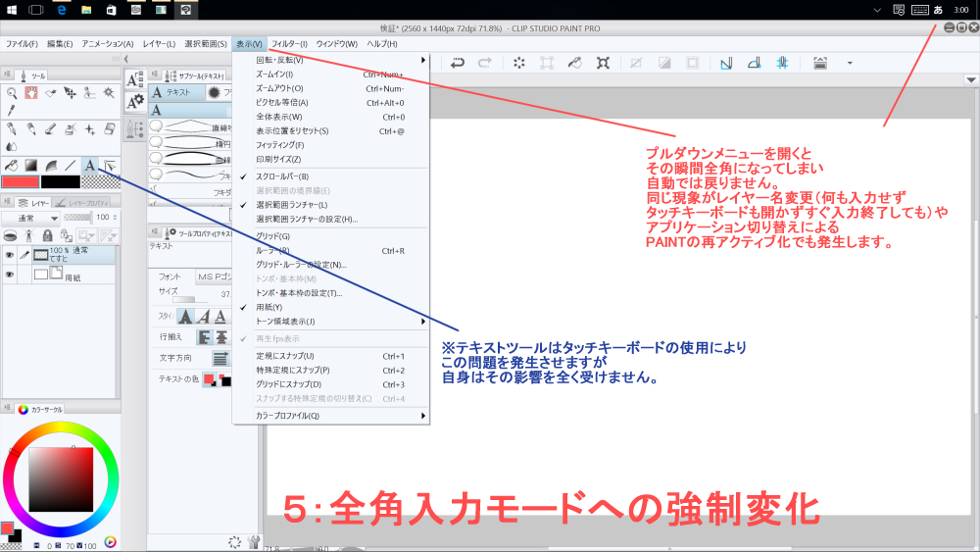The image size is (980, 552).
Task: Choose ズームイン(I) from the view menu
Action: click(x=274, y=75)
